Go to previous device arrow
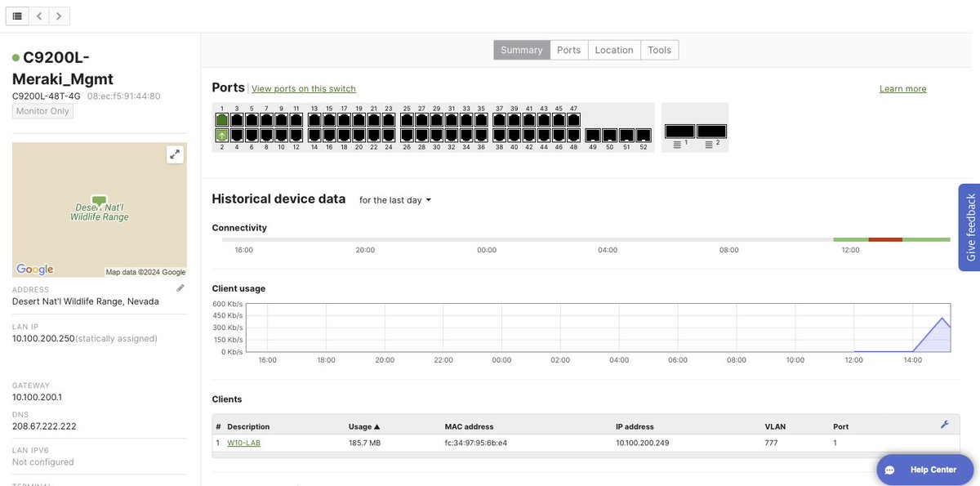980x486 pixels. (x=39, y=16)
